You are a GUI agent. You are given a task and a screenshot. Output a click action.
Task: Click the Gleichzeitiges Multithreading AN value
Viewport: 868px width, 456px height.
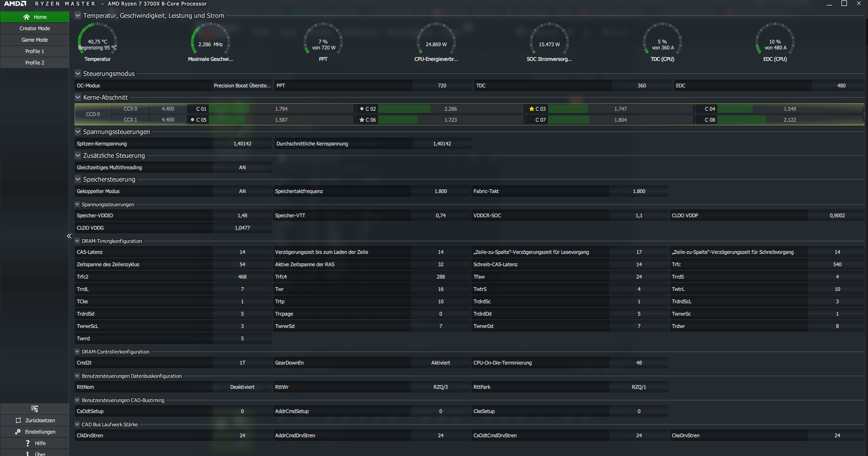click(x=242, y=167)
